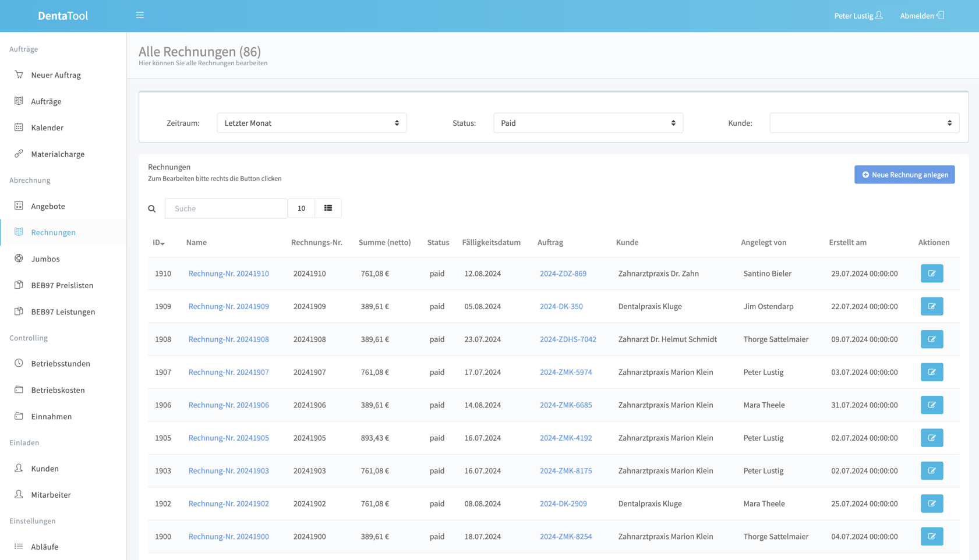979x560 pixels.
Task: Click the Materialcharge link icon
Action: (x=19, y=154)
